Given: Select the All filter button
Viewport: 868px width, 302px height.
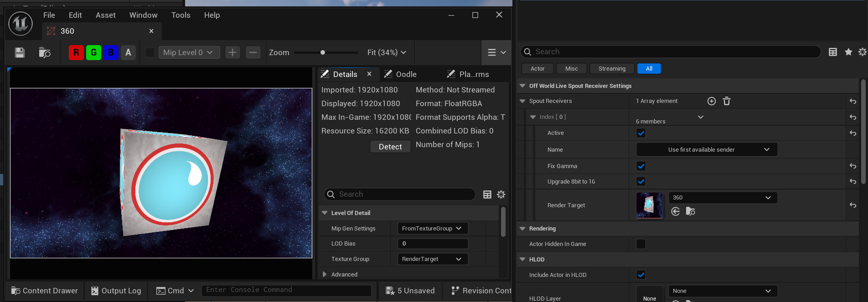Looking at the screenshot, I should pos(649,68).
